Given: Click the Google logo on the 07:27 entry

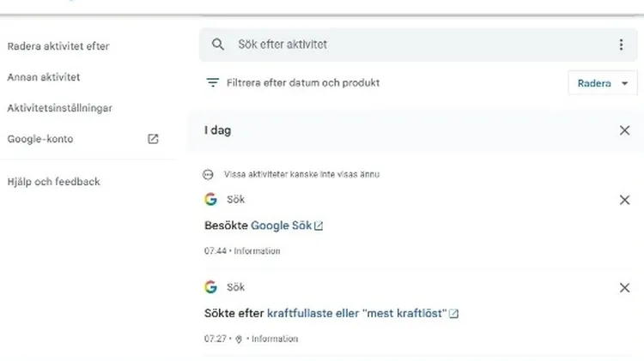Looking at the screenshot, I should click(211, 287).
